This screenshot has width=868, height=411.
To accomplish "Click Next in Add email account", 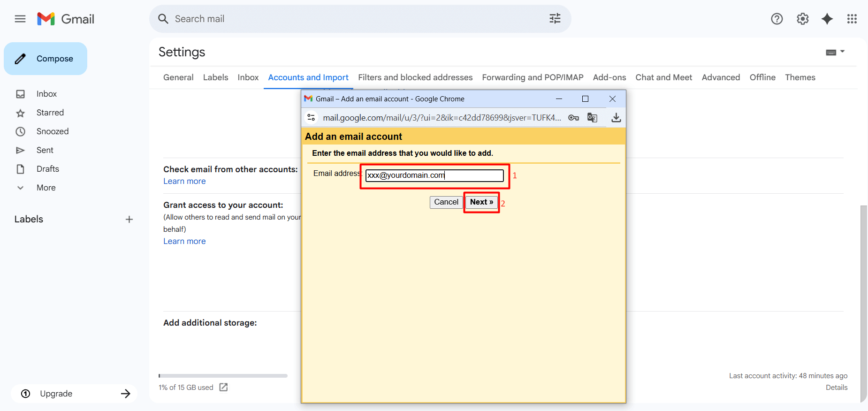I will pyautogui.click(x=481, y=202).
